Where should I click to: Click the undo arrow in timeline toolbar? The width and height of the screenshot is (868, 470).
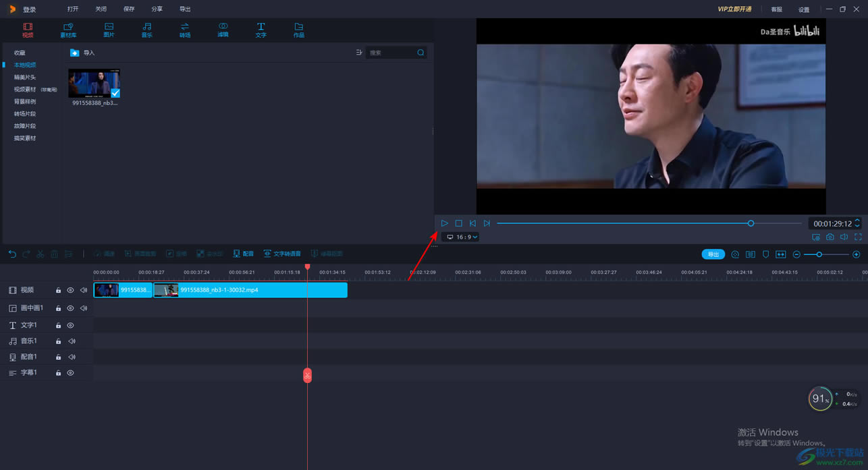point(12,254)
